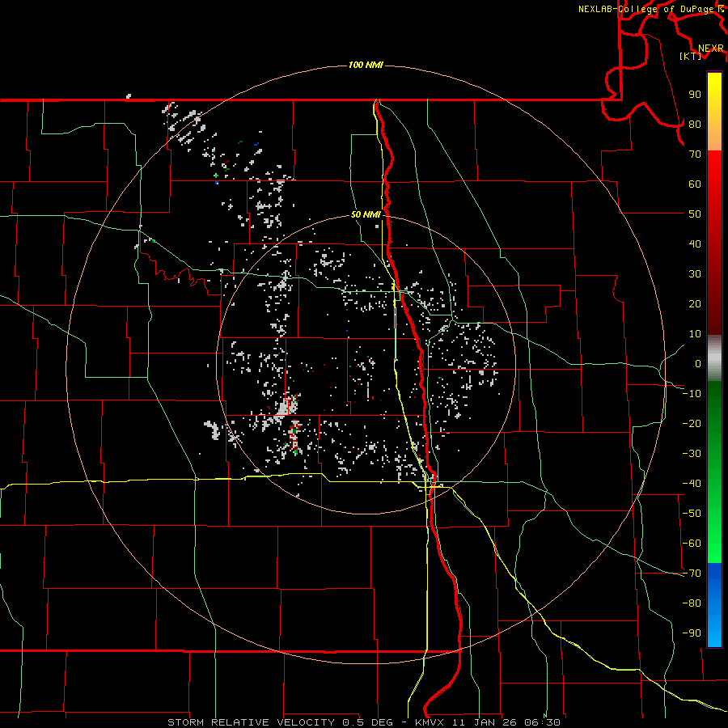
Task: Click the "-30" scale value
Action: pos(692,454)
